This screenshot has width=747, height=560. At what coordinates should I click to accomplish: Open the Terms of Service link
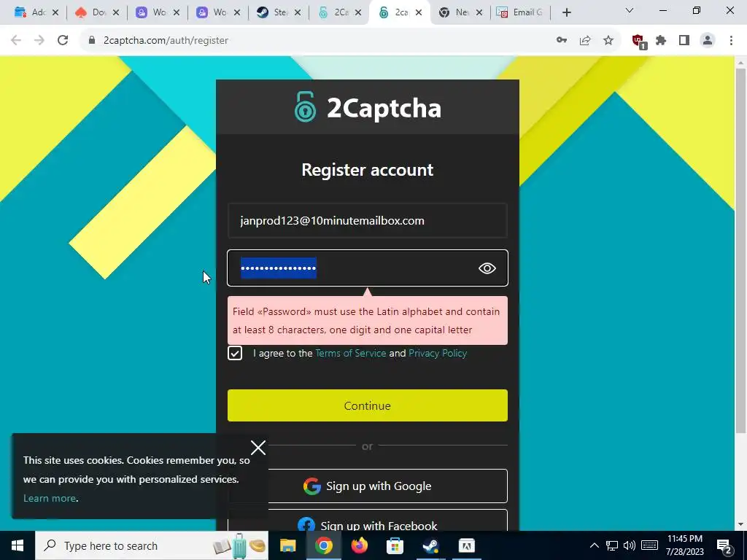[x=351, y=354]
